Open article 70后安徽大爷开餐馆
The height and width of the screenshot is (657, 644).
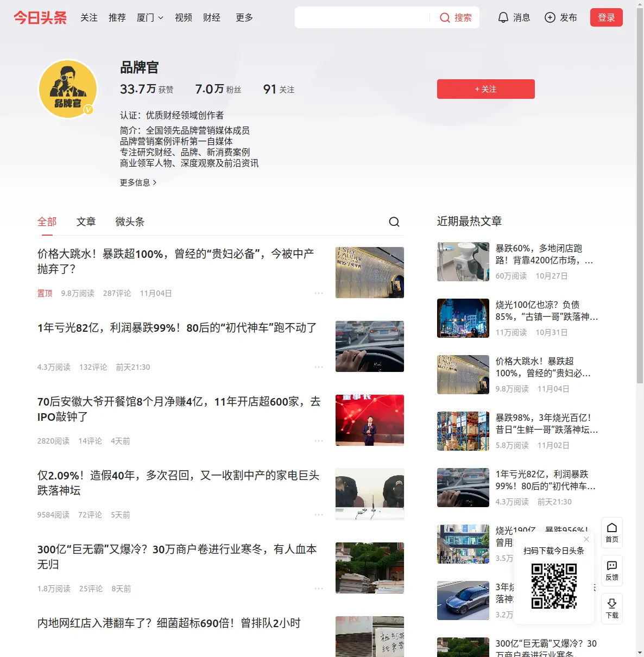coord(179,409)
